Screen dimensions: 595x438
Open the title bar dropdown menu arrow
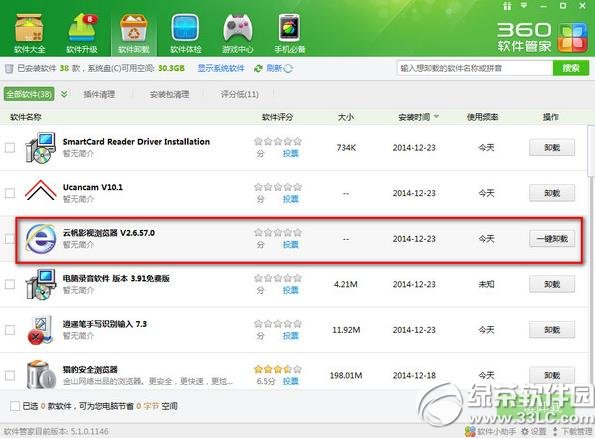point(524,6)
